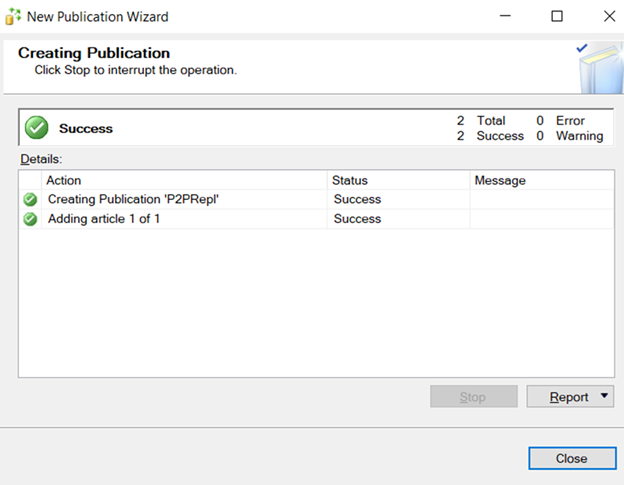This screenshot has height=485, width=624.
Task: Click the large green Success checkmark icon
Action: click(36, 128)
